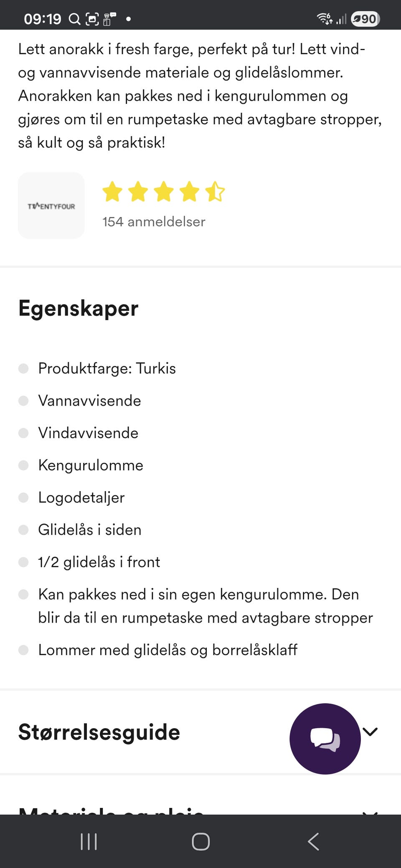
Task: Open the size guide chevron arrow
Action: (370, 732)
